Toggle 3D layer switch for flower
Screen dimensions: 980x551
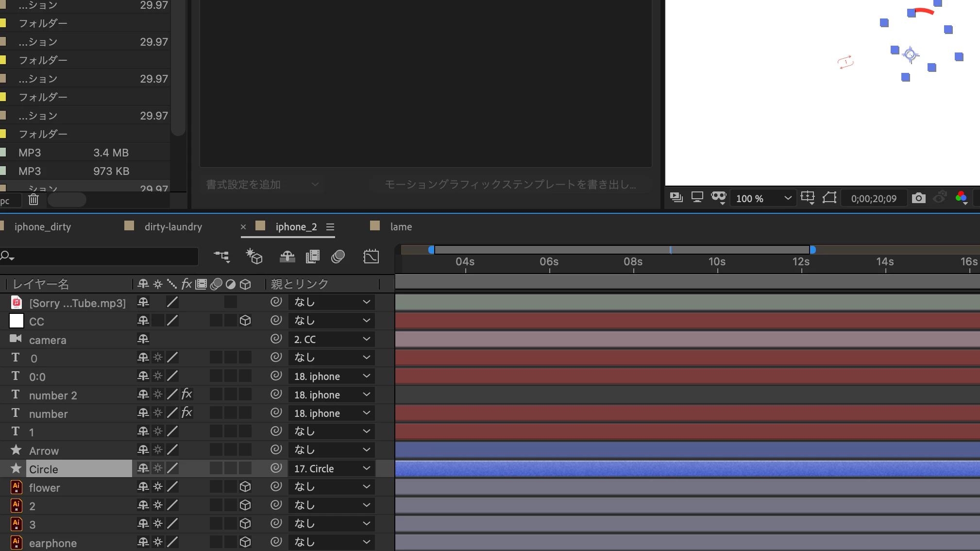(x=245, y=487)
